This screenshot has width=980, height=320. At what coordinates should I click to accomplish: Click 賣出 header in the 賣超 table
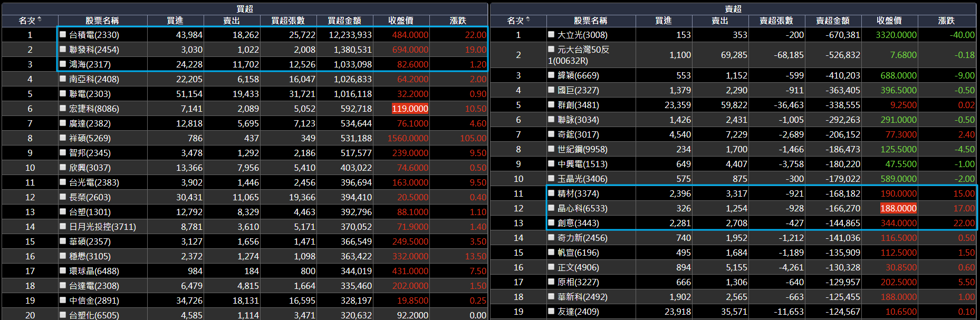click(x=720, y=21)
